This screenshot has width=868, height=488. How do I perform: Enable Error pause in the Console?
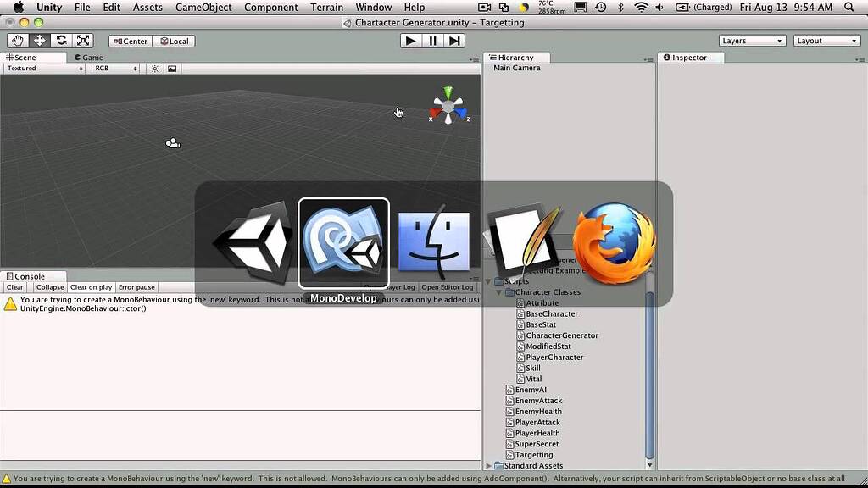click(x=136, y=286)
